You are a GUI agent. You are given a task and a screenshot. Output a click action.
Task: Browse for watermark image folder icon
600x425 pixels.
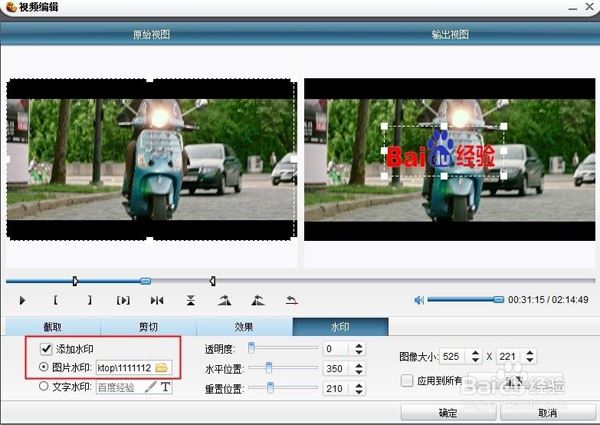pos(161,368)
